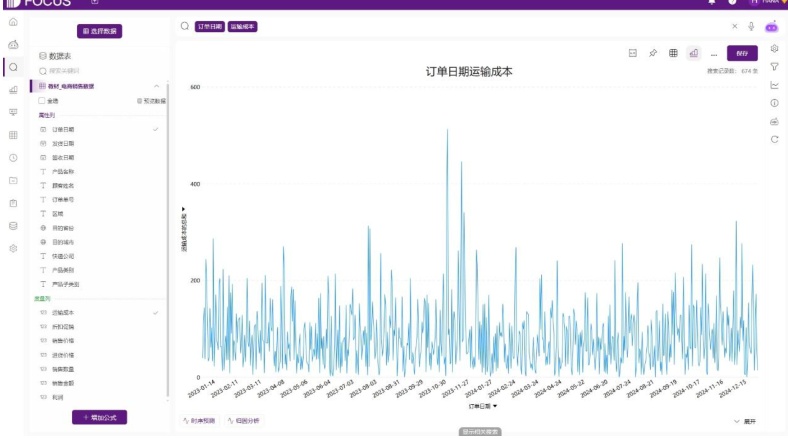
Task: Select the 运输成本 chip in search bar
Action: (x=242, y=27)
